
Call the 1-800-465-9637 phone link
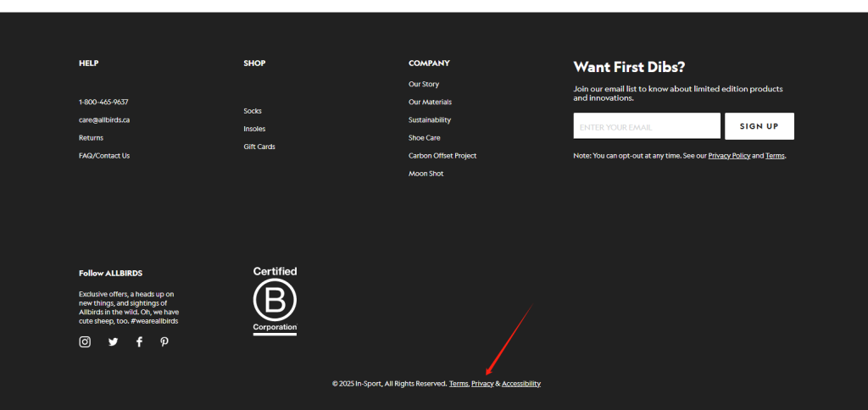click(x=103, y=102)
